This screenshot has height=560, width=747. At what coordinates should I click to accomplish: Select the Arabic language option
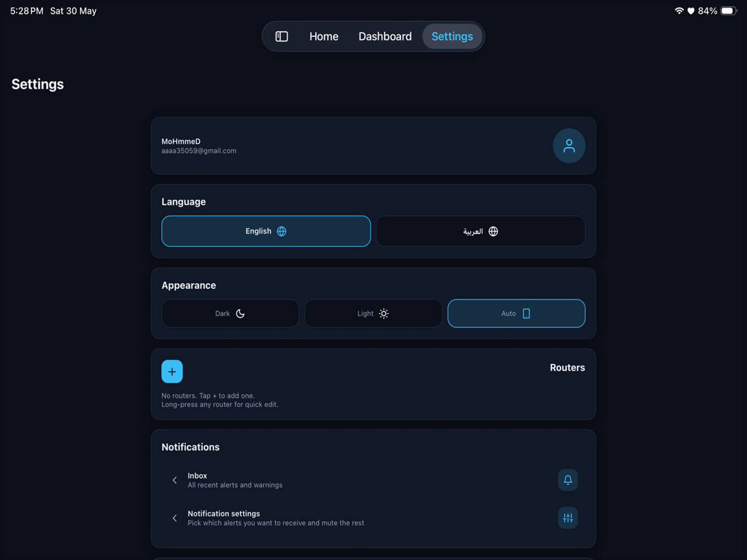tap(480, 231)
